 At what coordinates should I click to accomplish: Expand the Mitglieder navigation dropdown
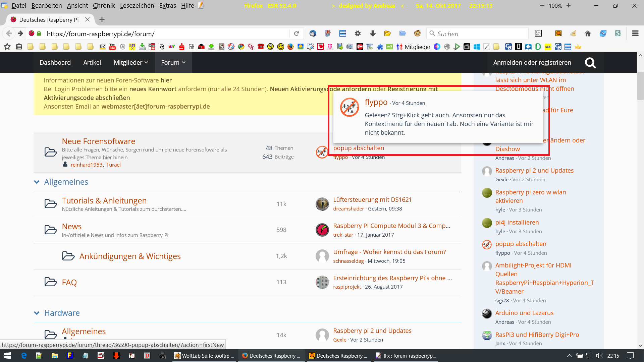(131, 63)
